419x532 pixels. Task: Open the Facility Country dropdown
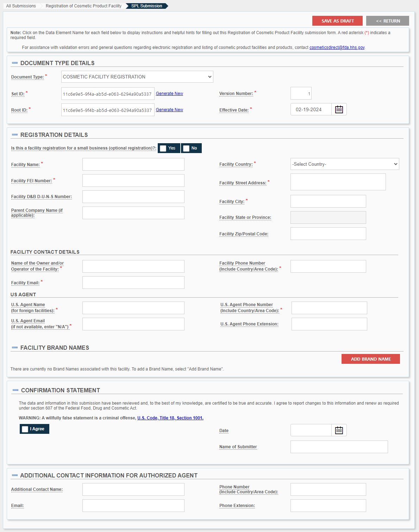pos(345,164)
